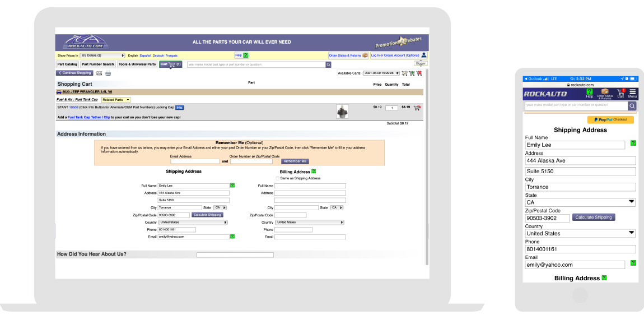Switch language to Deutsch
644x324 pixels.
(x=158, y=55)
